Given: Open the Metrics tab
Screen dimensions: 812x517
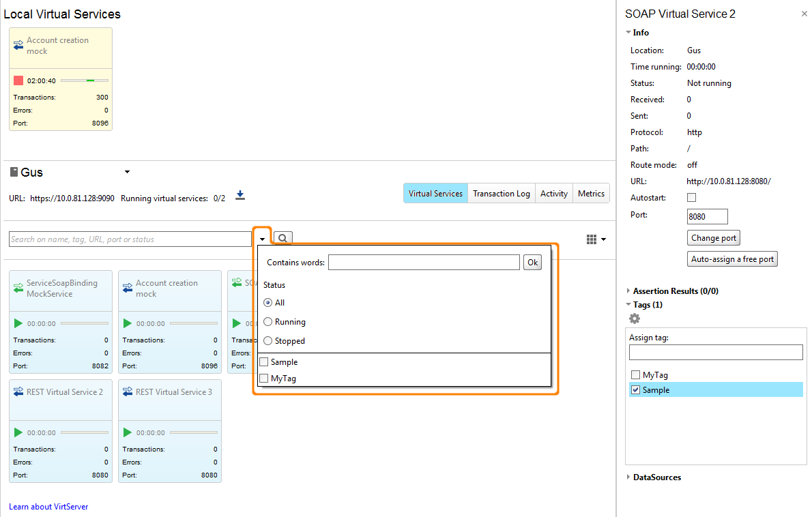Looking at the screenshot, I should (x=591, y=193).
